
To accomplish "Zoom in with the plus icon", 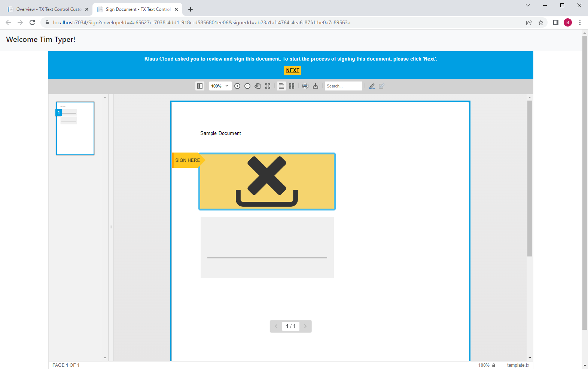I will tap(237, 86).
